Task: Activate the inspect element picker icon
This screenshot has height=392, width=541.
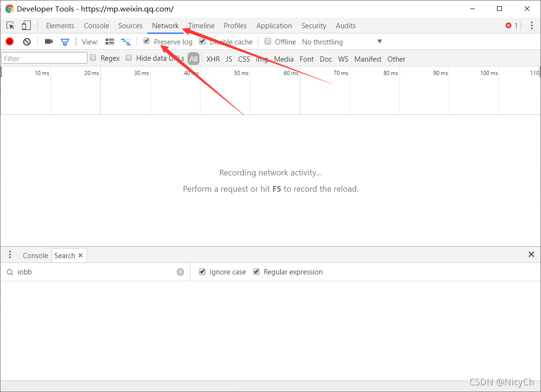Action: [11, 25]
